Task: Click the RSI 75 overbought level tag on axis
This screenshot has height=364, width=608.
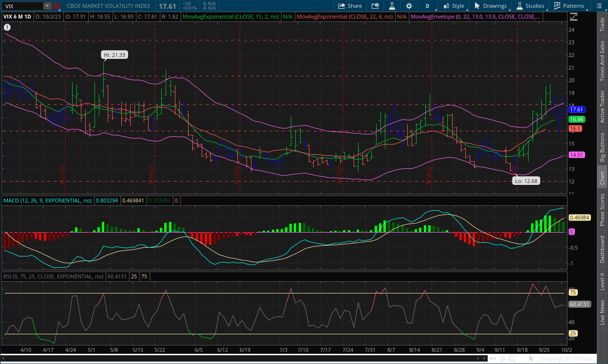Action: pos(573,292)
